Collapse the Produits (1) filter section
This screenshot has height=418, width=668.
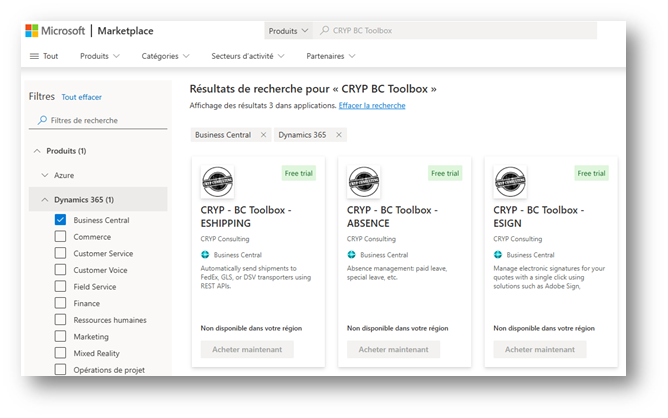coord(38,151)
